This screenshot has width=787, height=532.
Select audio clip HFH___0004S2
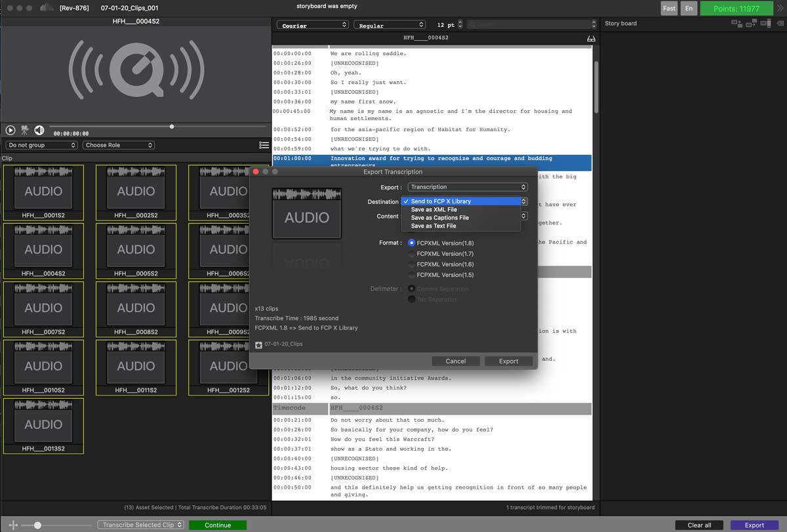[x=43, y=250]
